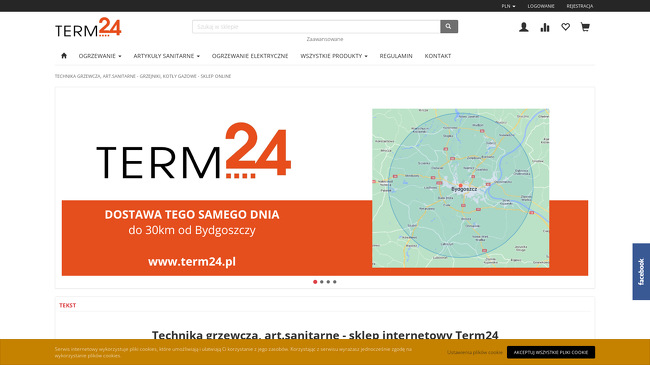This screenshot has height=365, width=650.
Task: Open Ustawienia plików cookie settings
Action: click(x=475, y=352)
